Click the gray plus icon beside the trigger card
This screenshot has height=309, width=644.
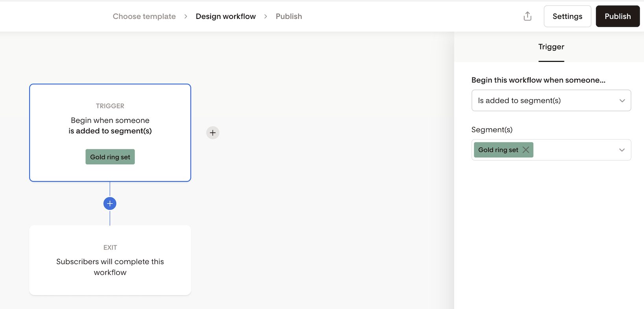[x=213, y=133]
